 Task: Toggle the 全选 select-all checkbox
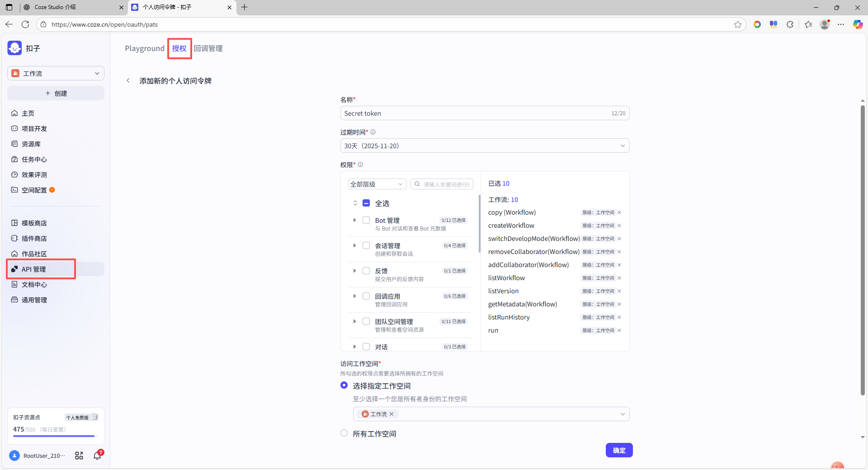[x=366, y=203]
